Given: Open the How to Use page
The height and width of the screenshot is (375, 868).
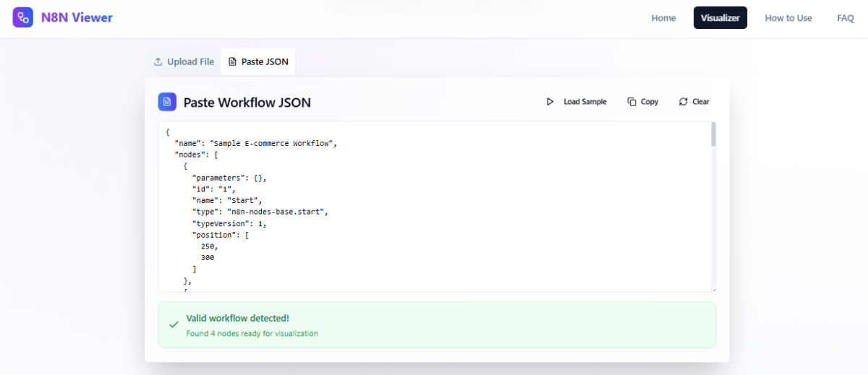Looking at the screenshot, I should (788, 18).
